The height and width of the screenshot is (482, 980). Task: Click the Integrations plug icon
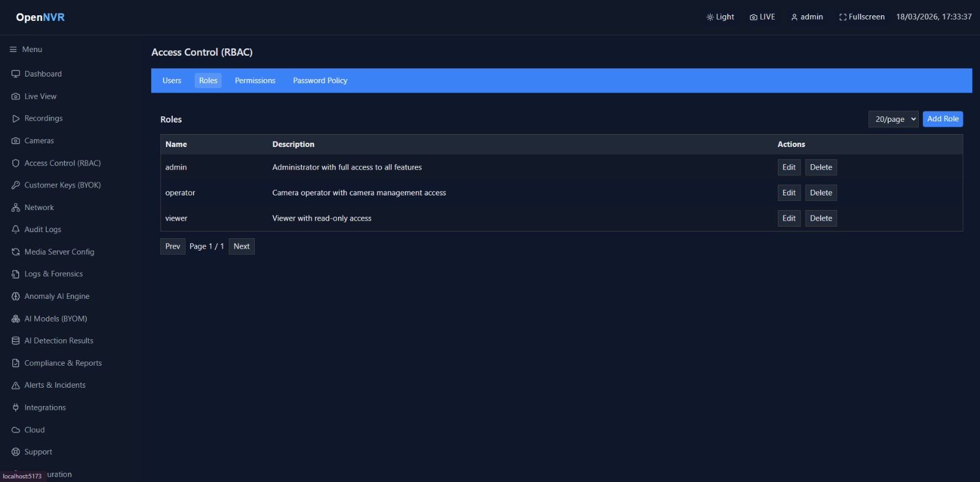(16, 408)
